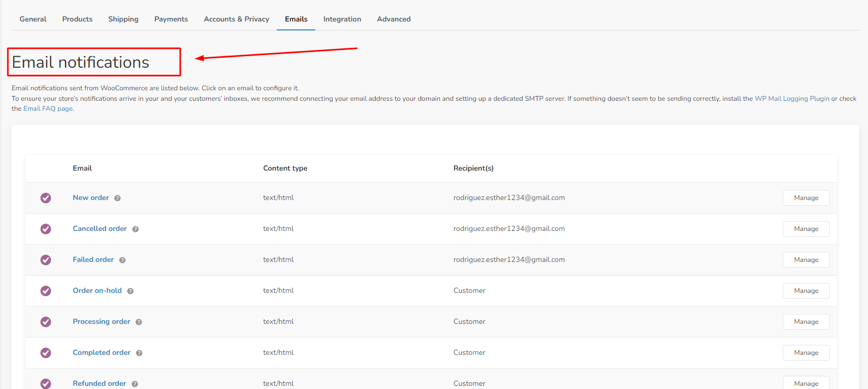868x389 pixels.
Task: Click enabled status icon for Cancelled order
Action: click(x=46, y=229)
